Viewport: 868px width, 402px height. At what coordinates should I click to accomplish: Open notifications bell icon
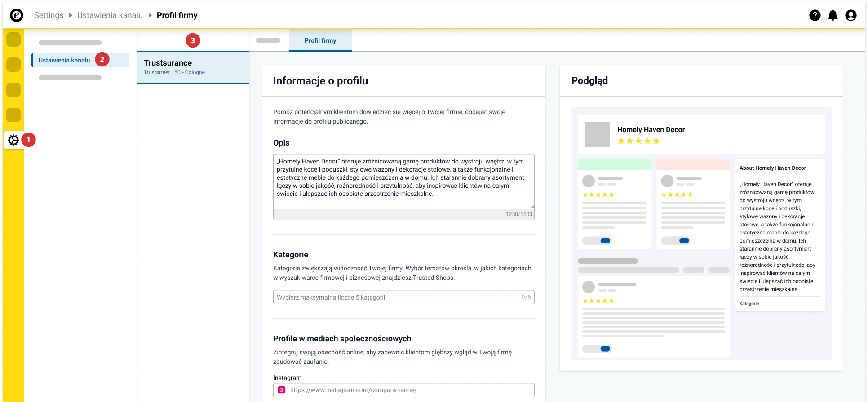click(x=833, y=15)
